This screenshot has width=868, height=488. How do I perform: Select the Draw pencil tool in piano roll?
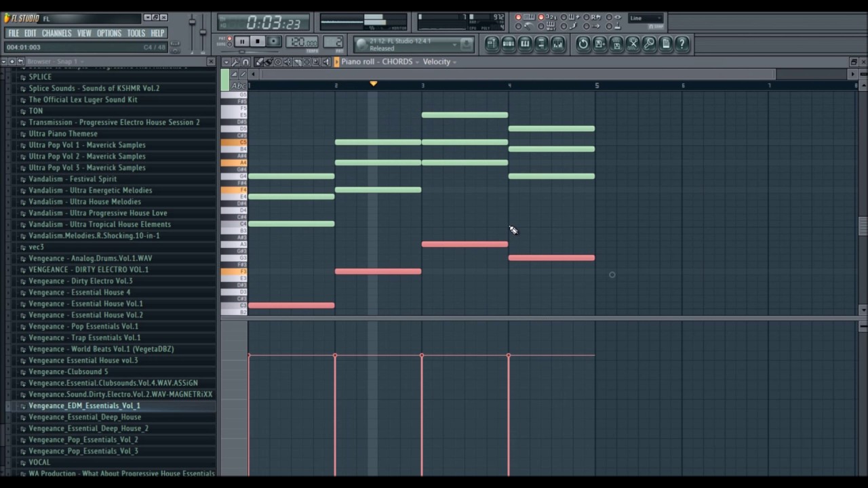click(x=259, y=62)
